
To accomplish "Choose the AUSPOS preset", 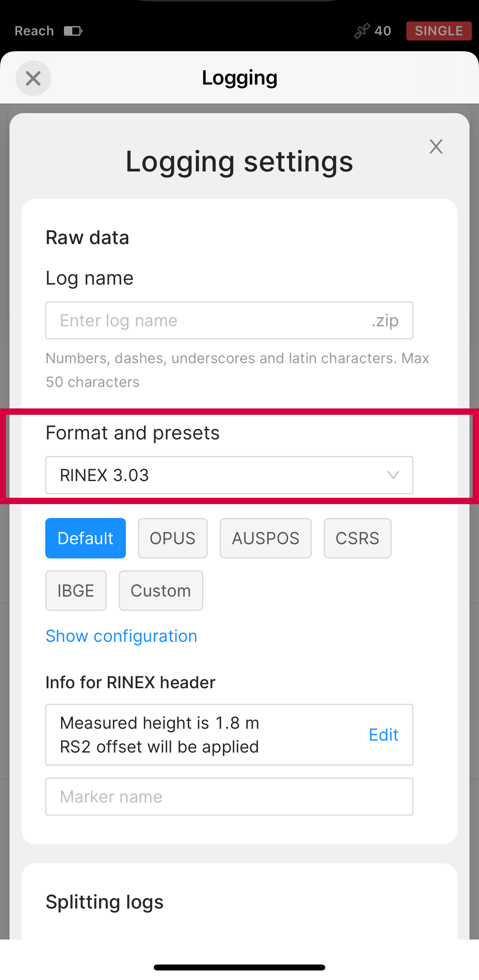I will click(265, 538).
